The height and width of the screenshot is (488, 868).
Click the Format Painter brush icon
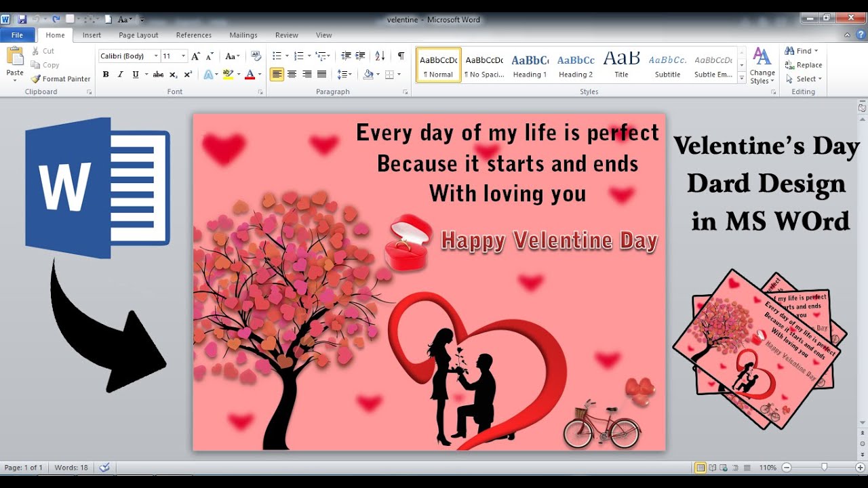tap(36, 79)
